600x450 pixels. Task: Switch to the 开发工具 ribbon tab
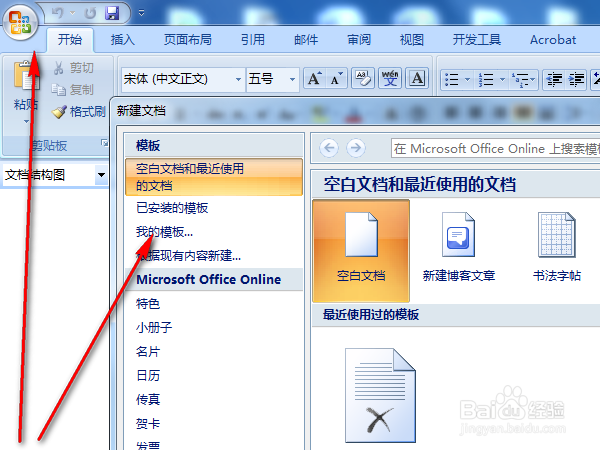point(477,39)
